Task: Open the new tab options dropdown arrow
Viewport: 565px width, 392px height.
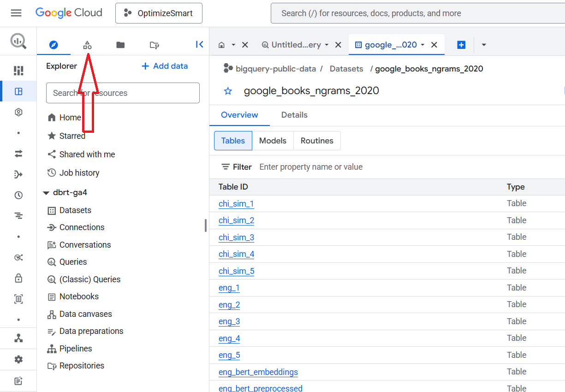Action: pyautogui.click(x=484, y=45)
